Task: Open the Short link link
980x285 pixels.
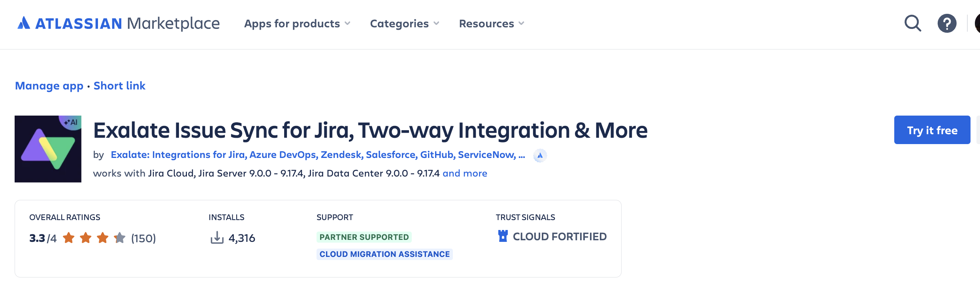Action: pos(119,86)
